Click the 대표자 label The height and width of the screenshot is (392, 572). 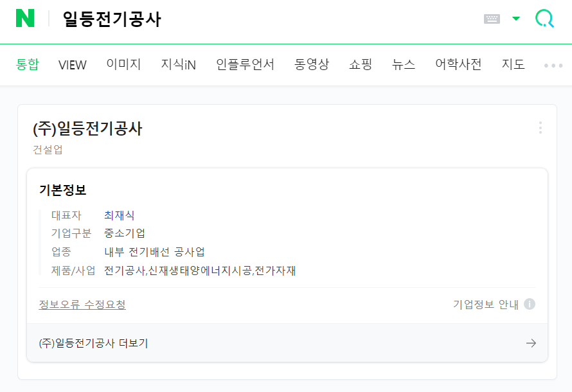coord(66,215)
